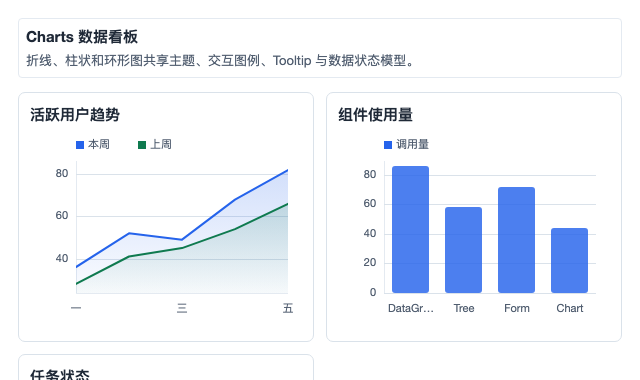Toggle the 调用量 legend entry
640x380 pixels.
point(407,144)
